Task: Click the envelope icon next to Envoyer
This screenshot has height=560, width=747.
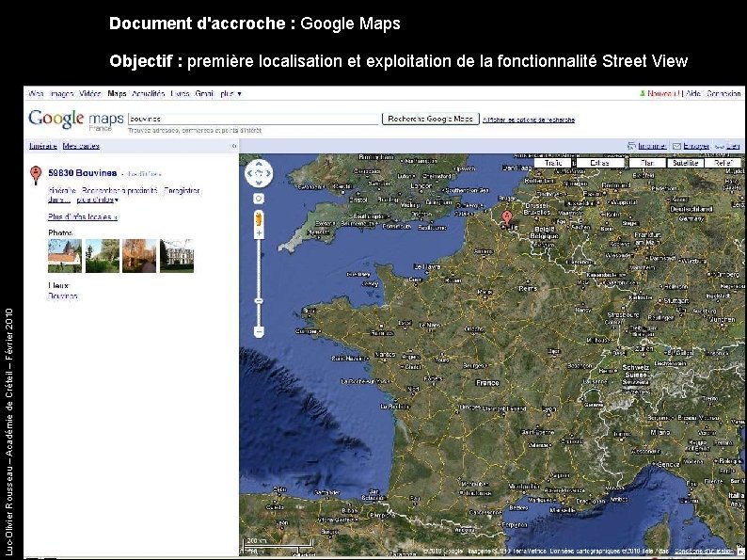Action: click(677, 146)
